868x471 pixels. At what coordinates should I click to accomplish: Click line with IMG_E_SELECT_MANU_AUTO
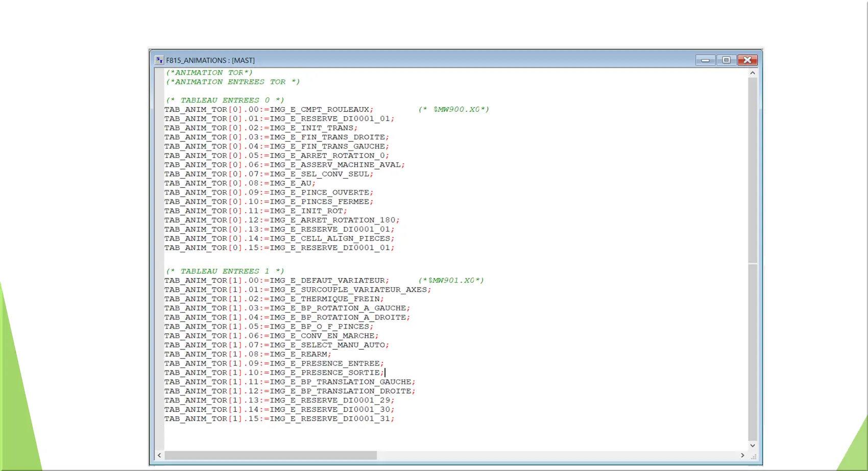coord(277,345)
